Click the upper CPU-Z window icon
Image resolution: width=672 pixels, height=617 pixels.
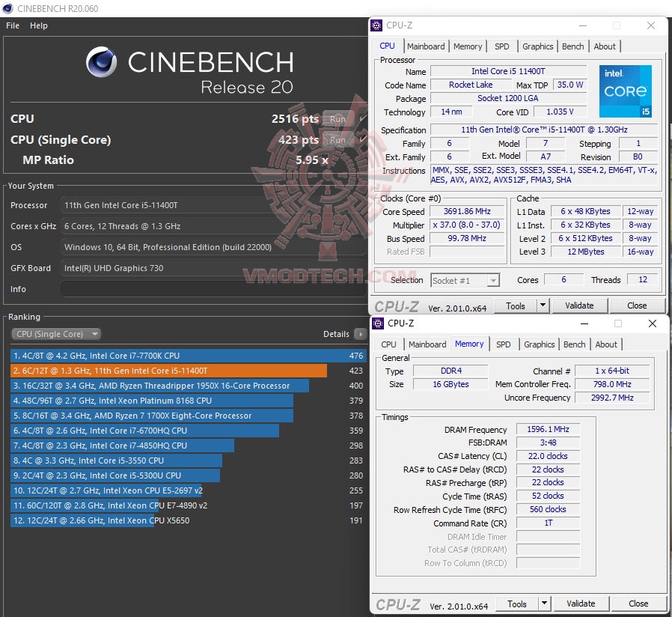tap(376, 25)
